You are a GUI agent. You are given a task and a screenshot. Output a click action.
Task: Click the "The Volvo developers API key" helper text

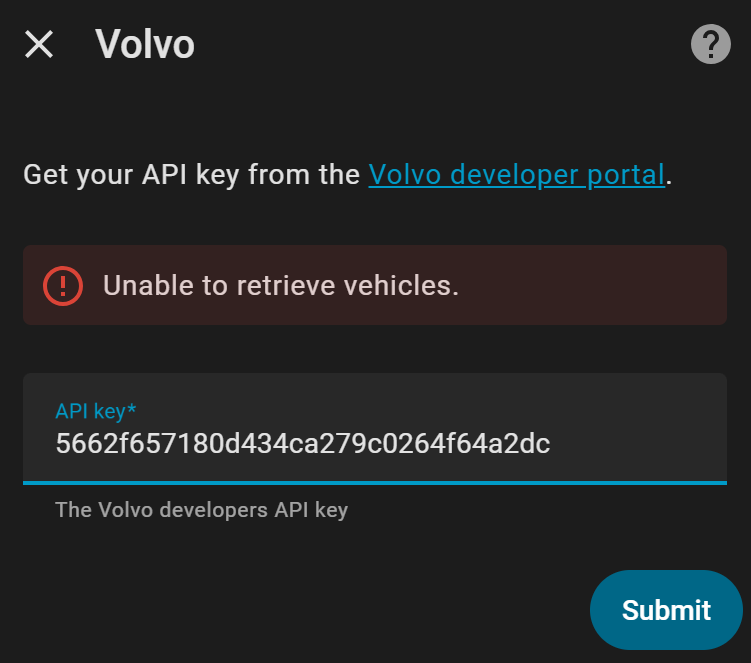[x=201, y=510]
